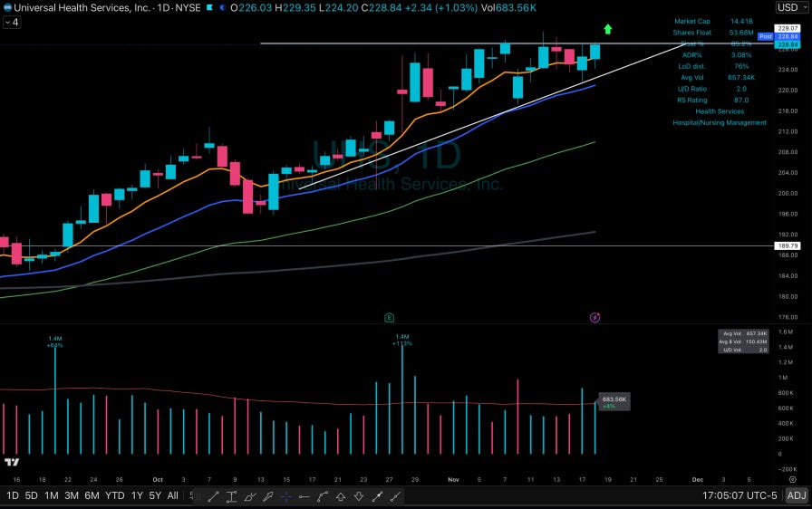Click the 1.4M +113% volume spike label
The height and width of the screenshot is (509, 812).
tap(402, 340)
